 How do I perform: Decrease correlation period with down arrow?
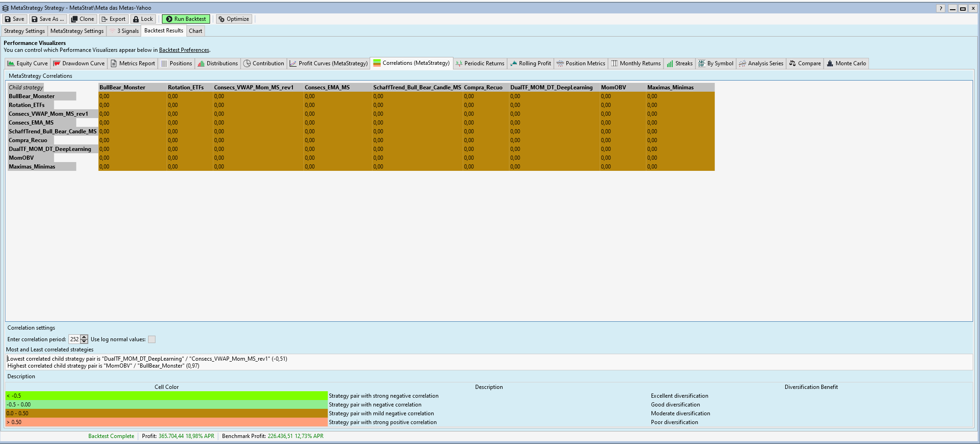coord(84,342)
